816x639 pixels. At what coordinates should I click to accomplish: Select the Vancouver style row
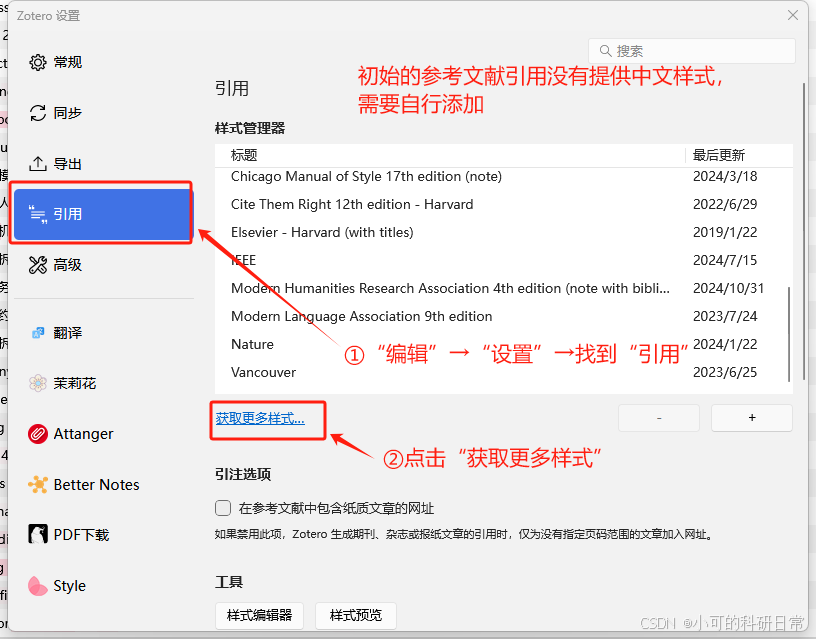502,373
